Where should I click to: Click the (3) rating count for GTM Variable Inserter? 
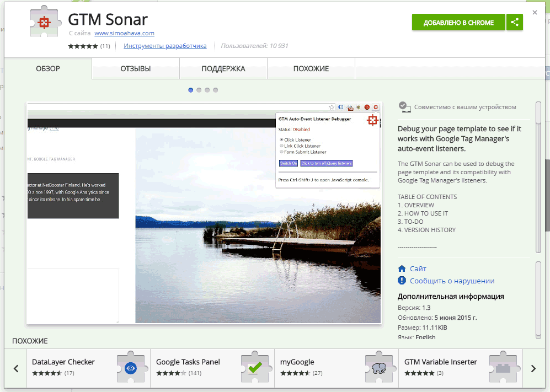tap(440, 373)
